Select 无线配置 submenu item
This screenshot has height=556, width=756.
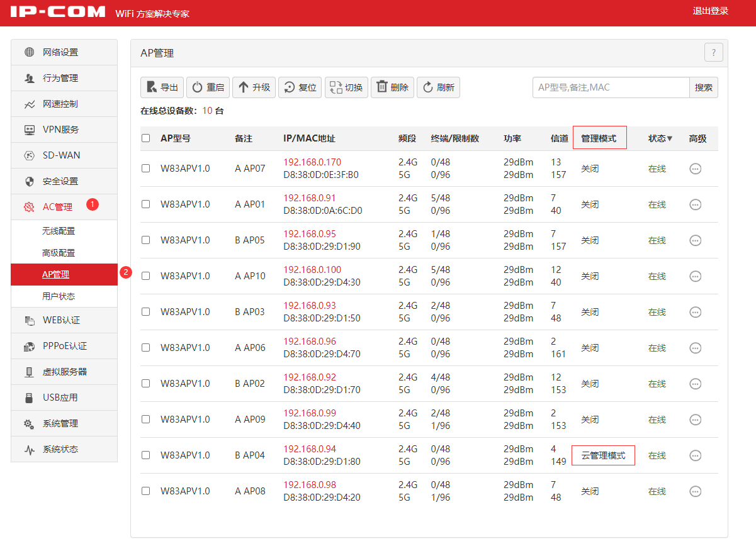click(64, 231)
